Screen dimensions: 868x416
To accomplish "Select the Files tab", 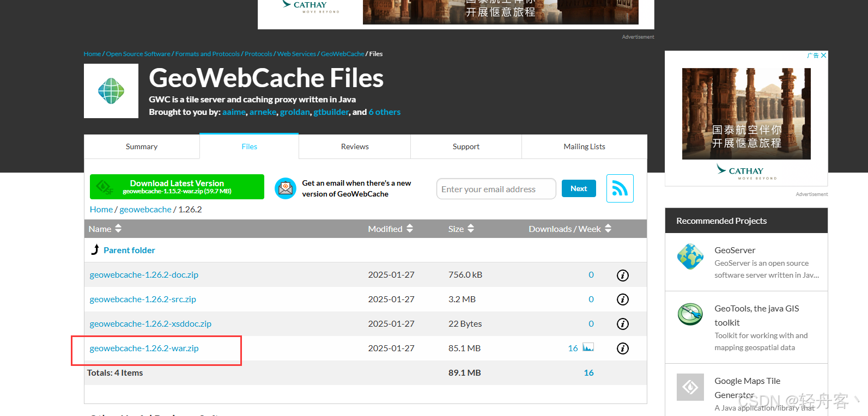I will [249, 146].
